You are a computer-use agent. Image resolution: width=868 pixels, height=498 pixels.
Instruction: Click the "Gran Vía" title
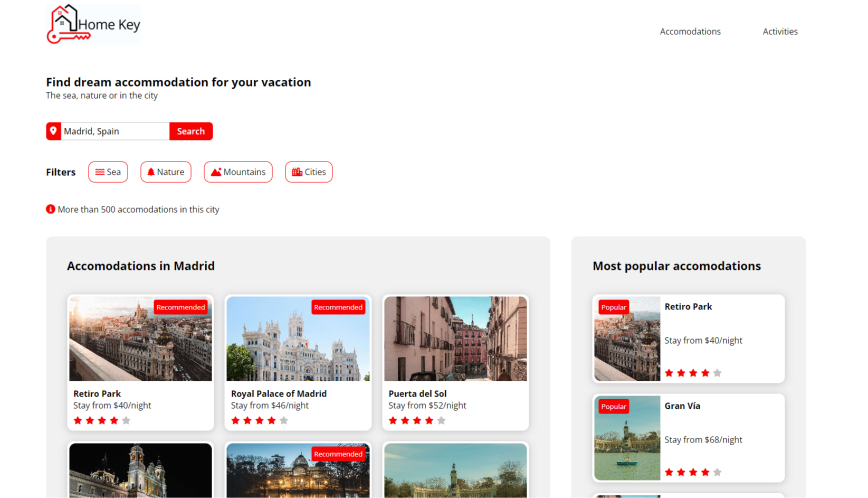[x=682, y=406]
